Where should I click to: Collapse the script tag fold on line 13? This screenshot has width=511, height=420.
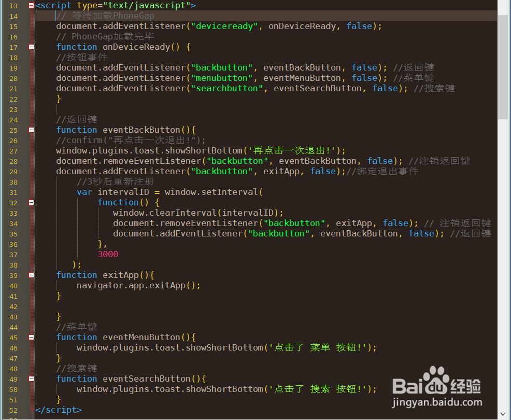click(31, 5)
